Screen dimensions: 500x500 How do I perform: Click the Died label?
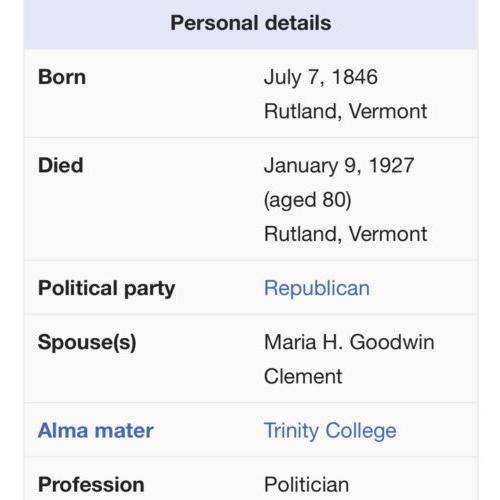(x=60, y=165)
